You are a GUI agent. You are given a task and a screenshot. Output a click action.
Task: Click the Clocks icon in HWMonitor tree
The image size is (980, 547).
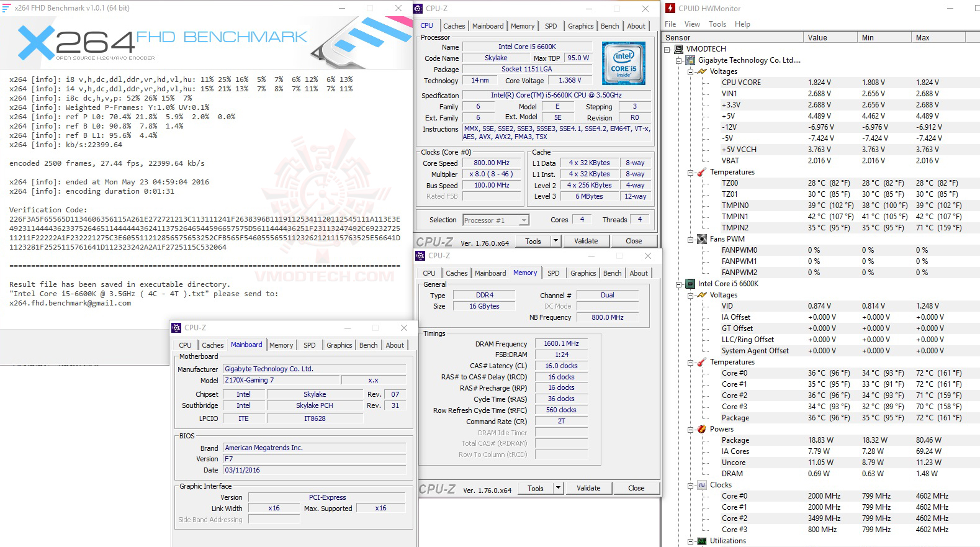tap(702, 485)
